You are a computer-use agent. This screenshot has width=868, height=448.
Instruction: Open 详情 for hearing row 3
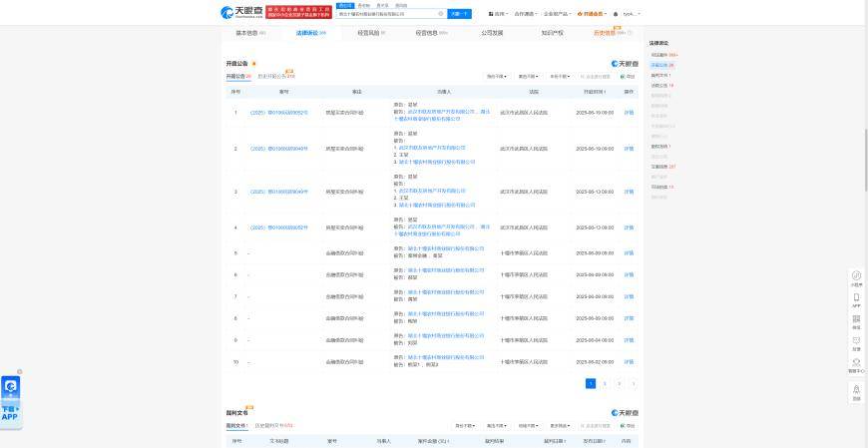[629, 192]
